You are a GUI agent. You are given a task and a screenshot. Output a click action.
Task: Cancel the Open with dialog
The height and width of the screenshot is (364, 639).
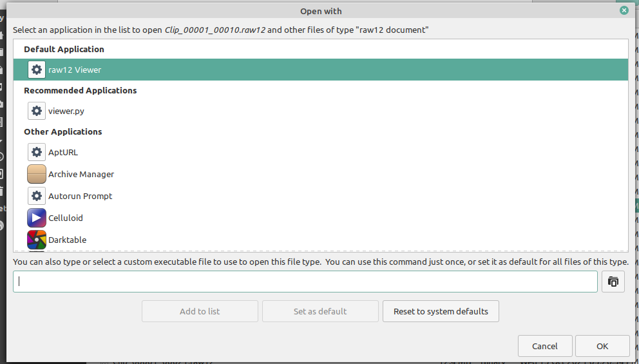coord(545,346)
